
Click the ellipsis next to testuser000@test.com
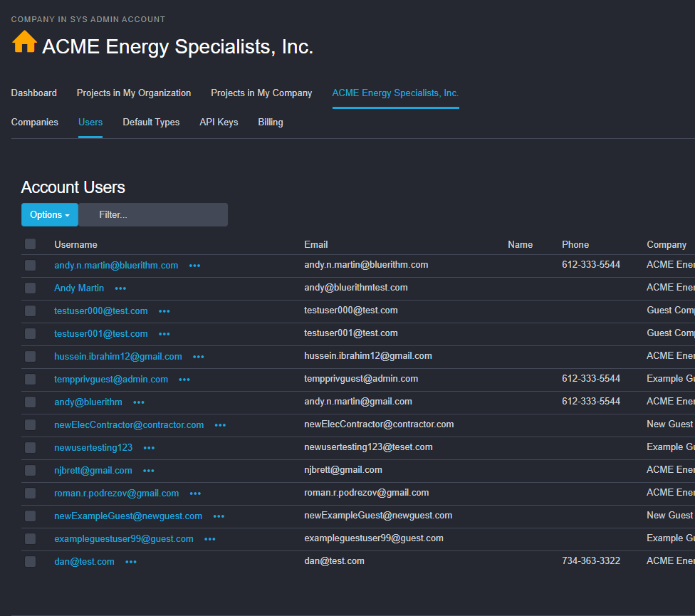click(164, 311)
